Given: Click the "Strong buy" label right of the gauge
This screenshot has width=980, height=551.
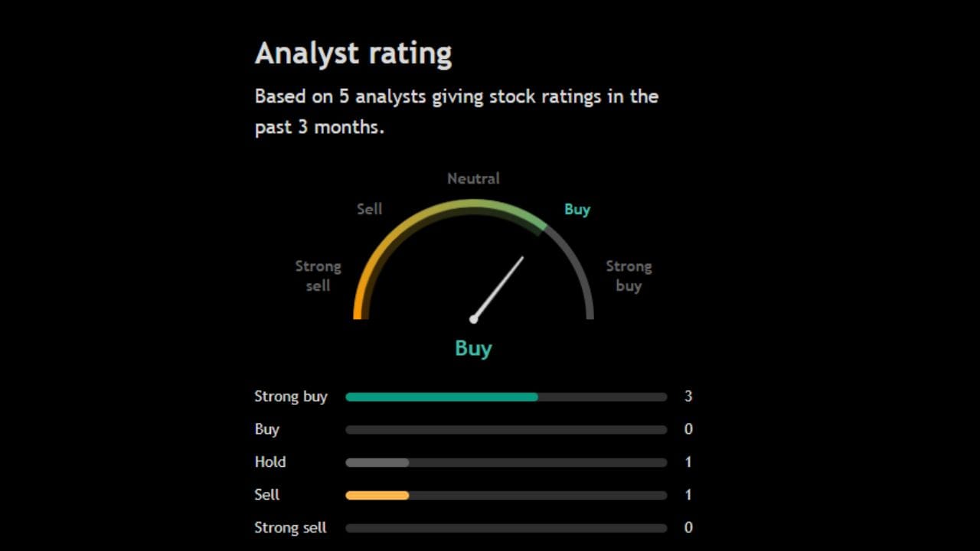Looking at the screenshot, I should click(629, 275).
